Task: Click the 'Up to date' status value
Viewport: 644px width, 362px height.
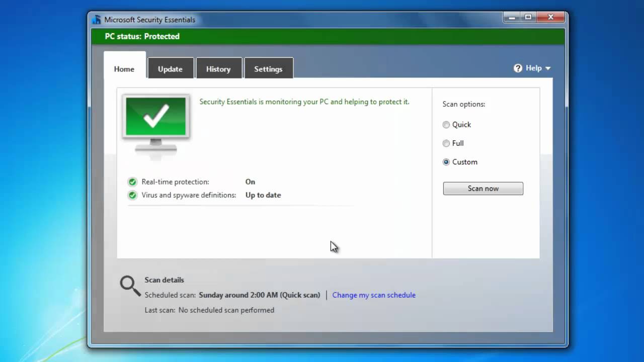Action: coord(263,195)
